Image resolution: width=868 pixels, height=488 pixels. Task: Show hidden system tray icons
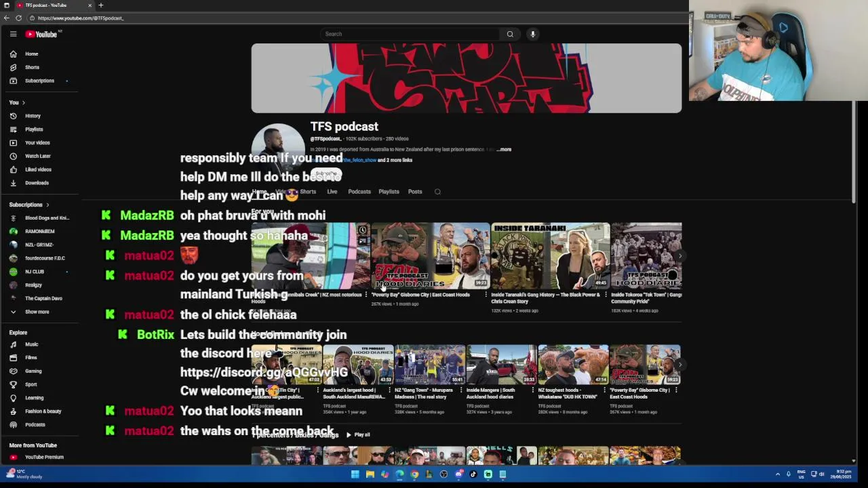778,474
